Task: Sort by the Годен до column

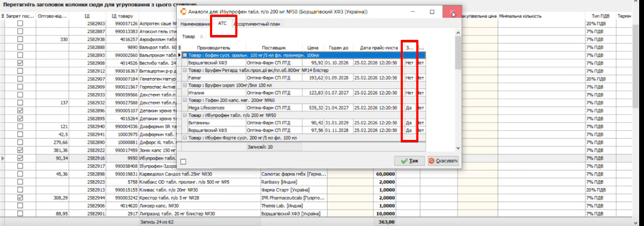Action: point(338,47)
